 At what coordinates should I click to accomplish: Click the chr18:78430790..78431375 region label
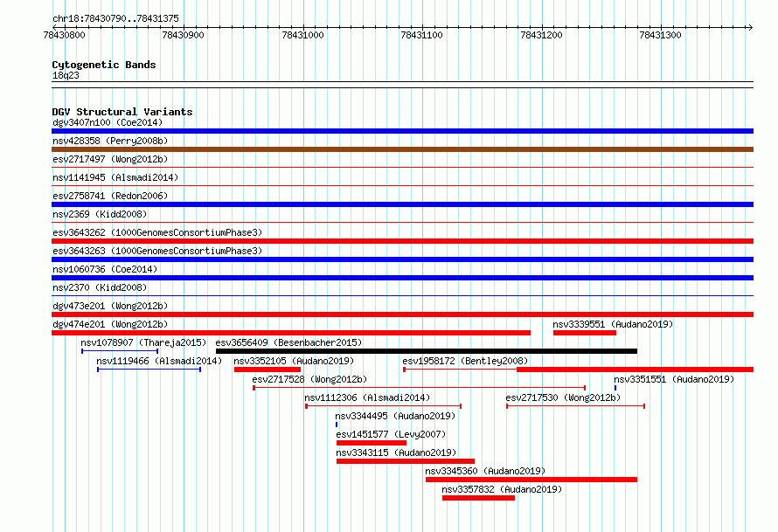pyautogui.click(x=115, y=18)
